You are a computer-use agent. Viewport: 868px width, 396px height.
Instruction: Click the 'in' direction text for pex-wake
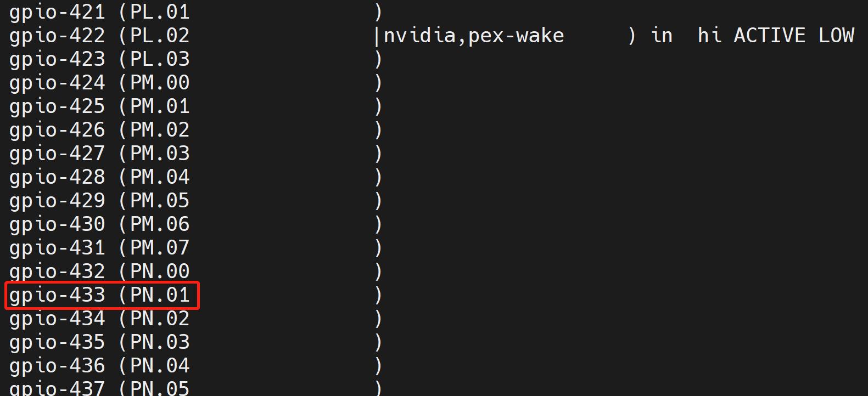tap(662, 36)
